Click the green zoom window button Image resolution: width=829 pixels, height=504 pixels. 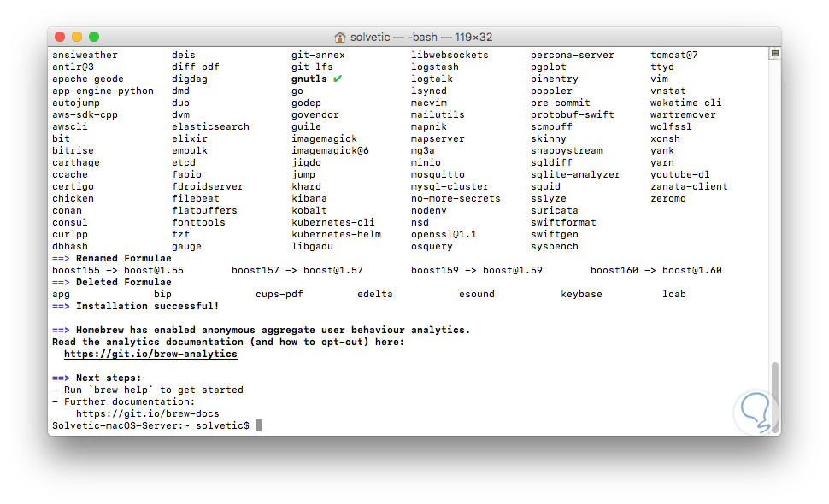[x=94, y=37]
